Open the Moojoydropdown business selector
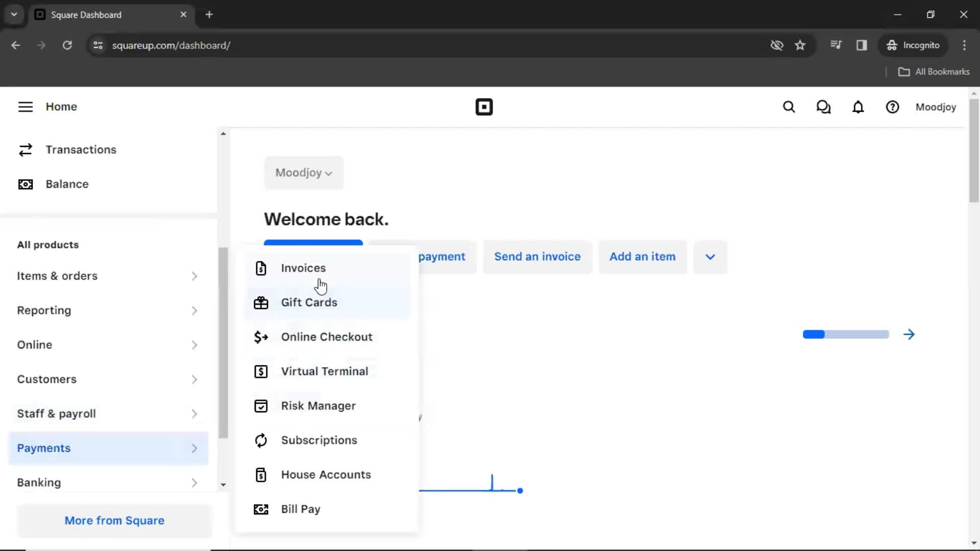Viewport: 980px width, 551px height. point(303,172)
